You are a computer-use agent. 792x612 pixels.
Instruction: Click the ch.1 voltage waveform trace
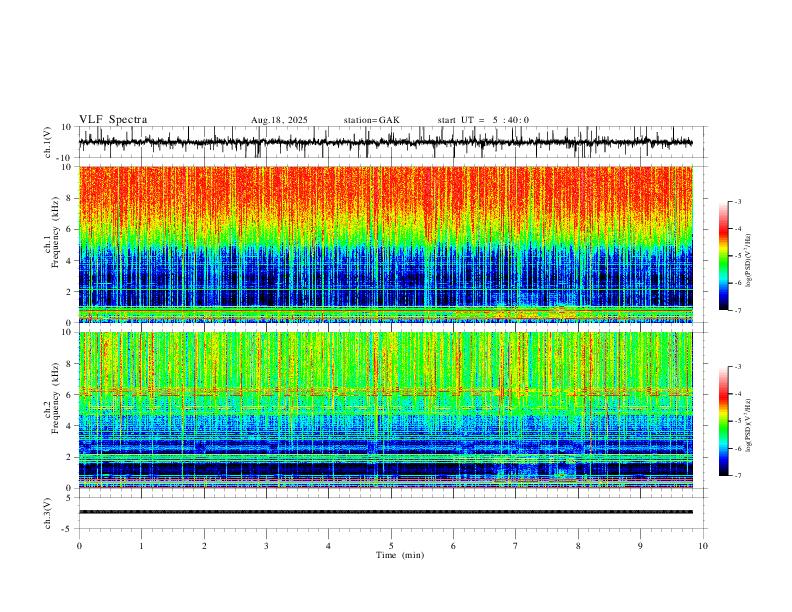[386, 142]
